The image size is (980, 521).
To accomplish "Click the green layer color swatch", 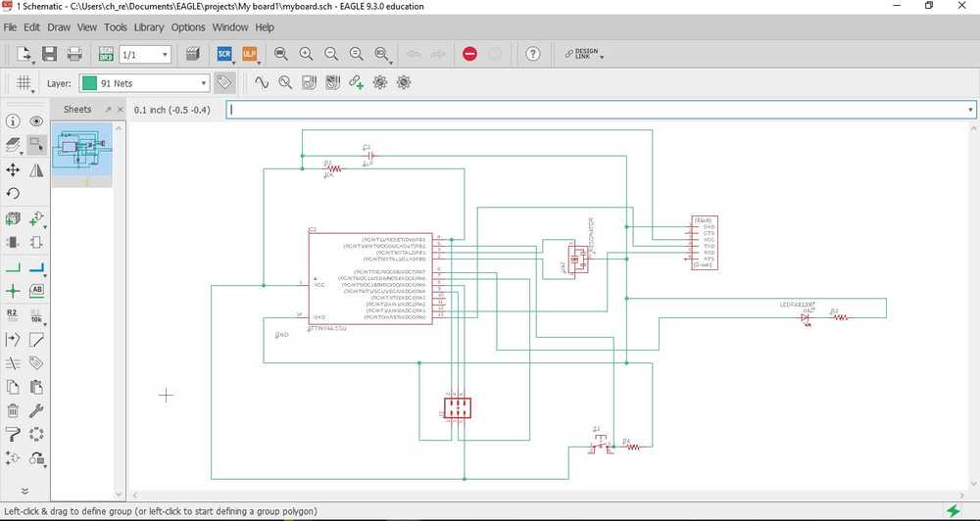I will coord(89,83).
